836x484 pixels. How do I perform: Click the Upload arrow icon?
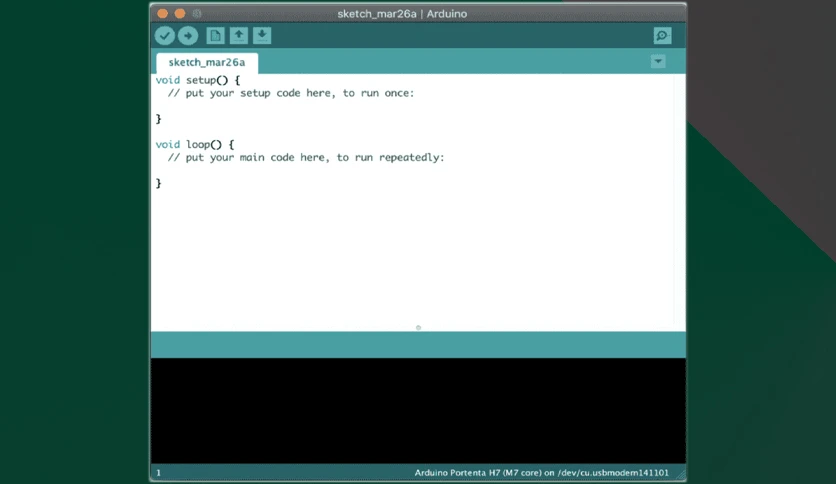pyautogui.click(x=188, y=36)
